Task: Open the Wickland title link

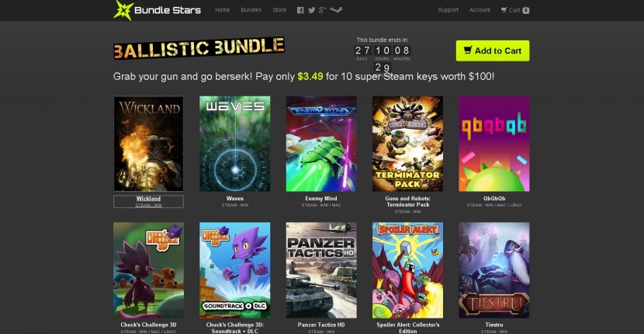Action: point(148,199)
